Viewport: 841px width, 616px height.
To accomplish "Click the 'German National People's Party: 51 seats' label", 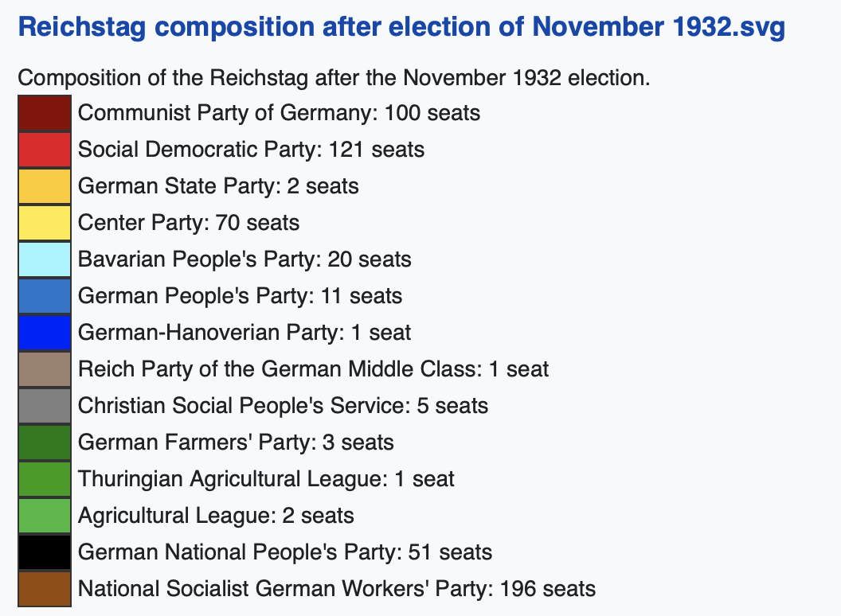I will [285, 552].
